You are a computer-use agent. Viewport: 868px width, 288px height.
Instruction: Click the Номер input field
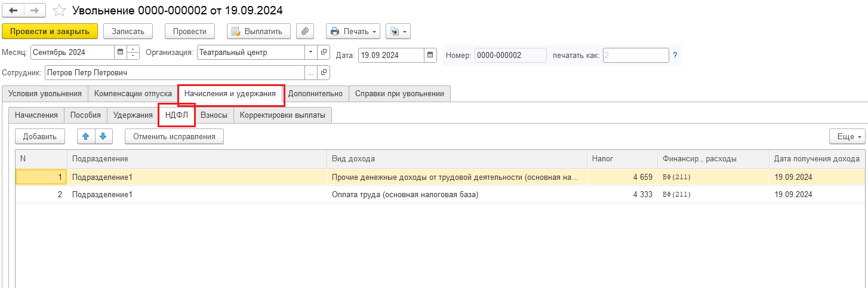pyautogui.click(x=510, y=56)
